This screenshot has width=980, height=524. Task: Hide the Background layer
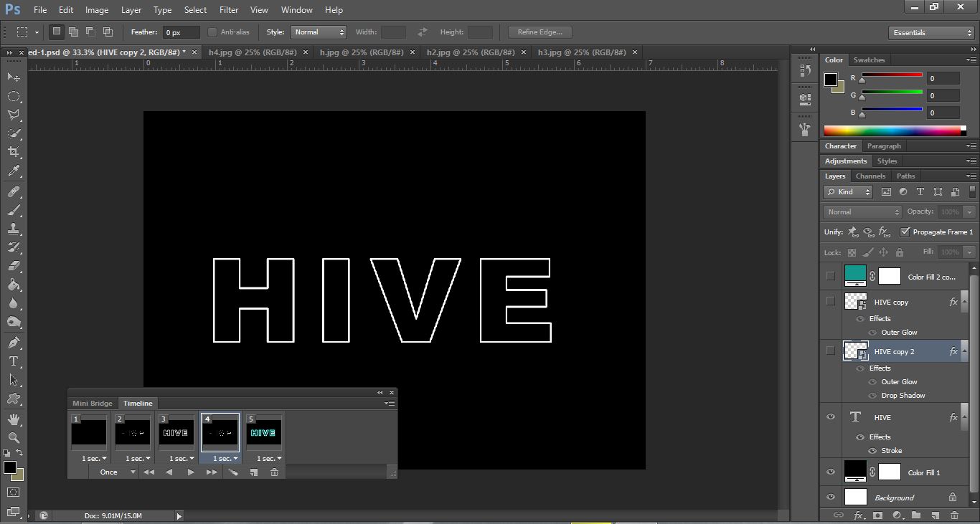point(831,497)
